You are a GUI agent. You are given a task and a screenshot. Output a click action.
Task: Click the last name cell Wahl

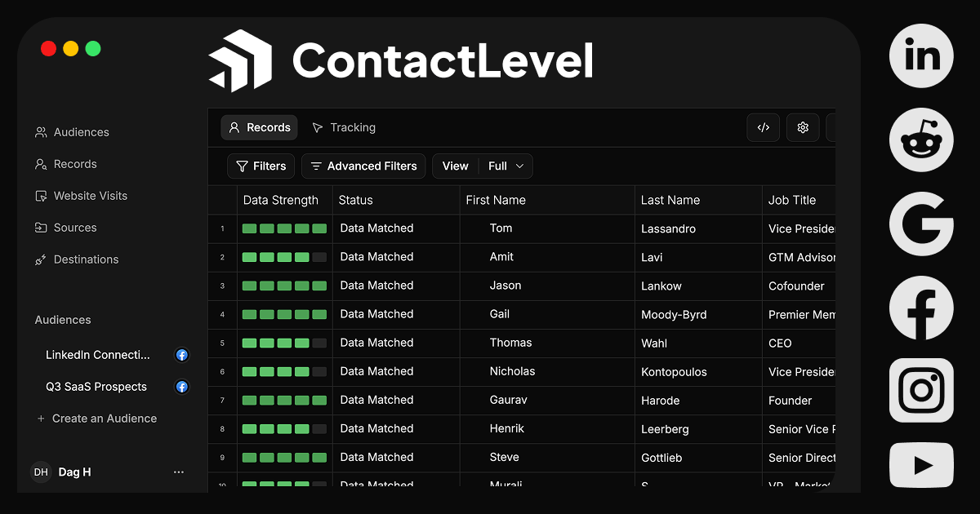tap(654, 343)
